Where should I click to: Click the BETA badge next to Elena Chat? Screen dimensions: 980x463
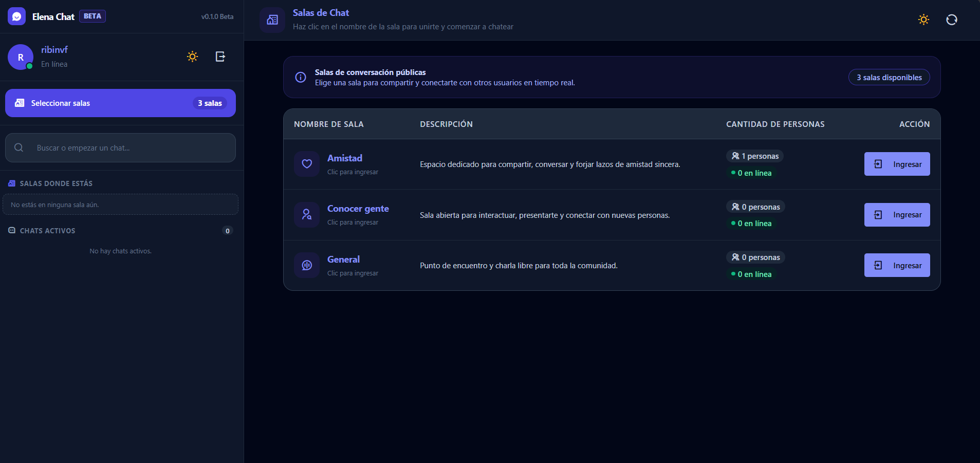[x=93, y=16]
